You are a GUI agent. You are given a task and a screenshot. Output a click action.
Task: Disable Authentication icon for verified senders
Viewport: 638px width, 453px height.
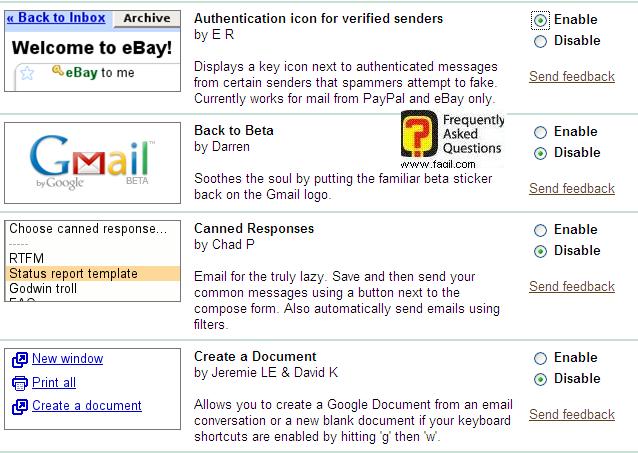tap(541, 42)
